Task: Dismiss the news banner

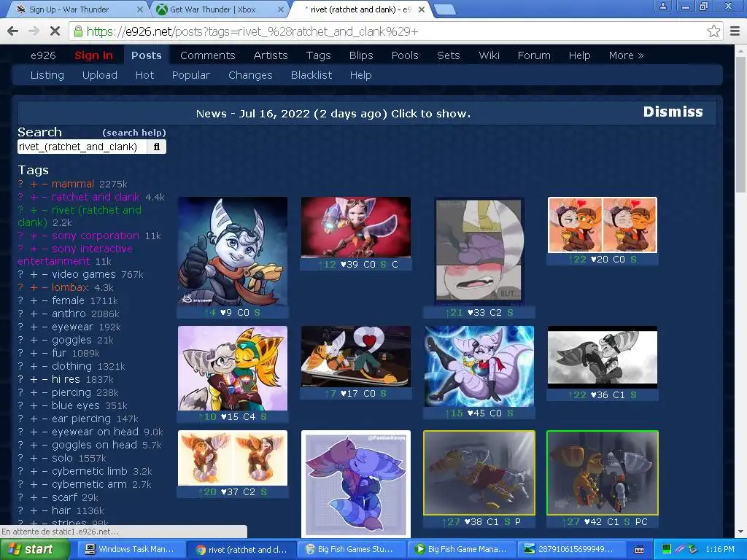Action: click(x=673, y=112)
